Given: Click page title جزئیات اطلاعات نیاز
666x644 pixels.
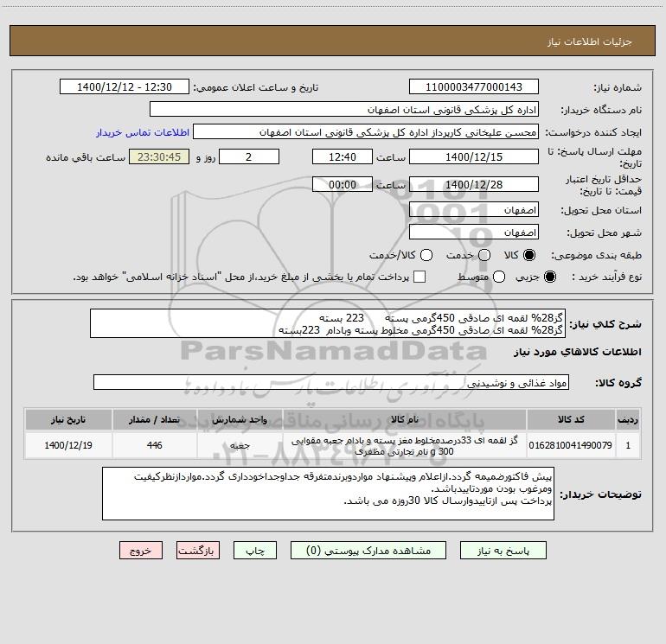Looking at the screenshot, I should tap(590, 41).
